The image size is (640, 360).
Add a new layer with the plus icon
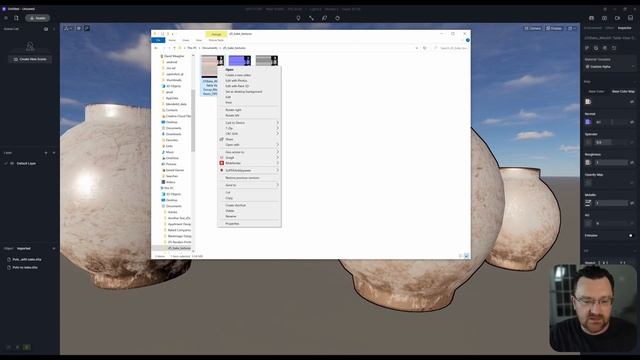point(46,153)
